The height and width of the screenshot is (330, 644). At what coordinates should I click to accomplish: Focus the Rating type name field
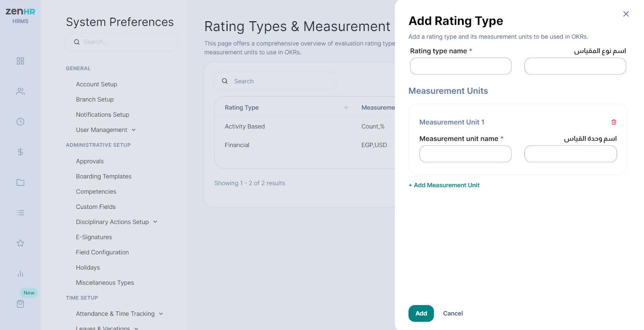tap(460, 66)
